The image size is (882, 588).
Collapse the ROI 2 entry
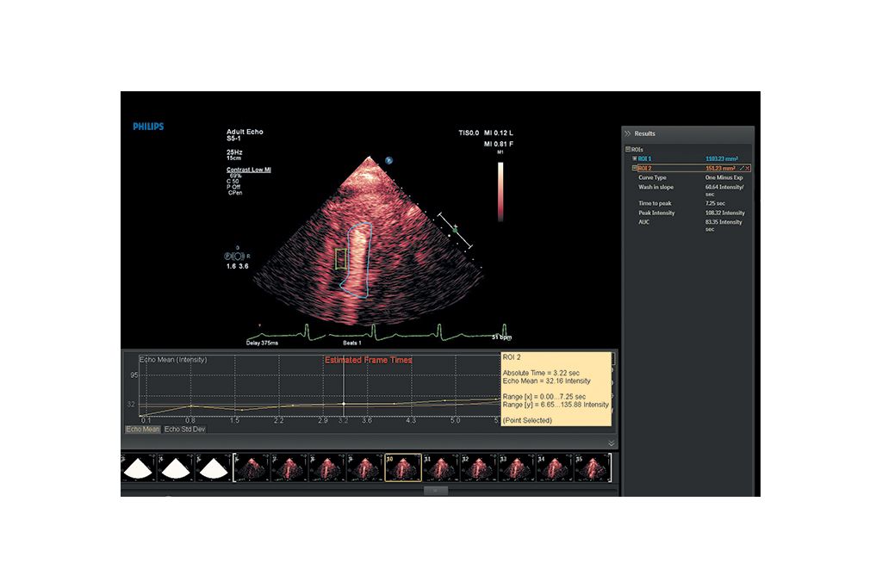click(x=635, y=168)
